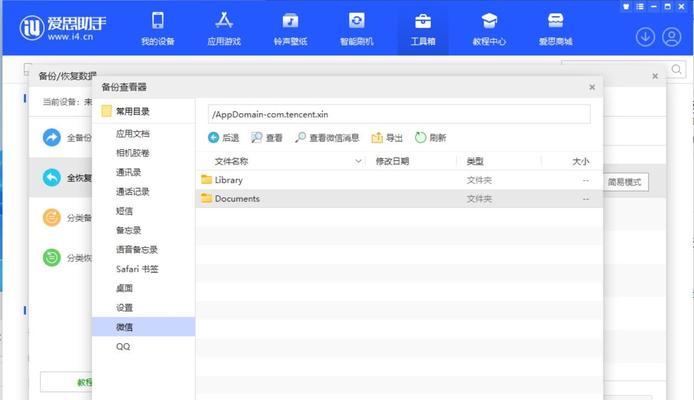Open the 铃声壁纸 ringtones and wallpapers section
694x400 pixels.
290,29
